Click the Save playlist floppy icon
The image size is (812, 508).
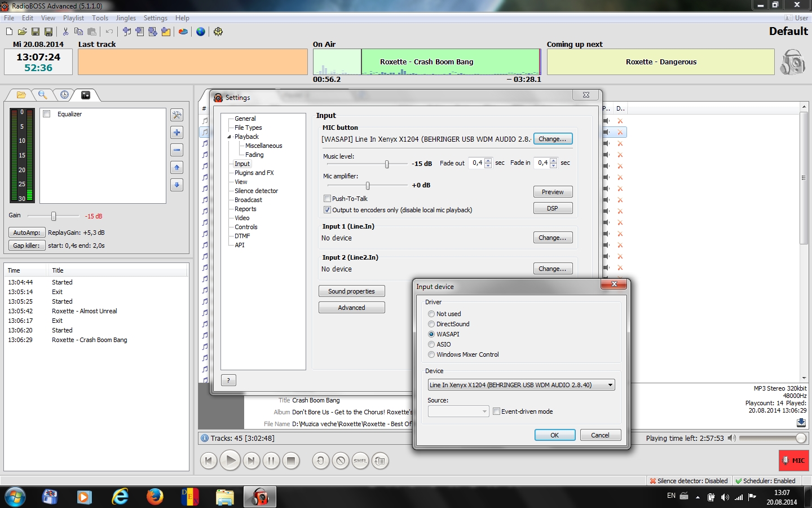point(36,32)
